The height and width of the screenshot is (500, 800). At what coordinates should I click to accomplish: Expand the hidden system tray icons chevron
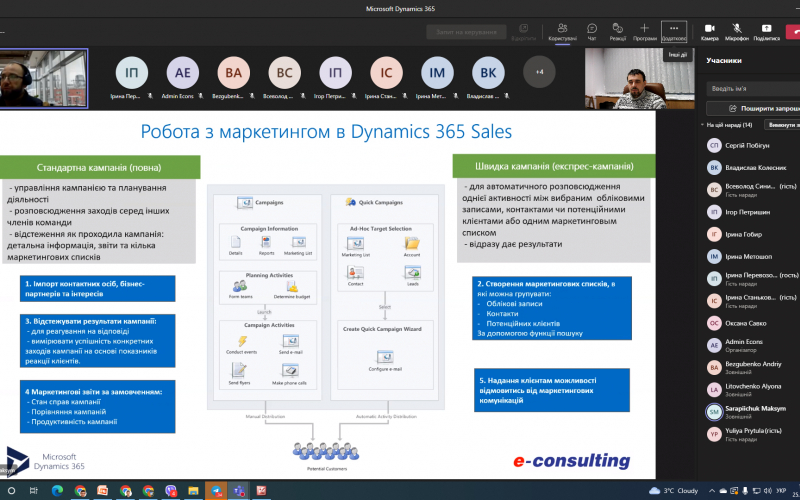tap(712, 491)
